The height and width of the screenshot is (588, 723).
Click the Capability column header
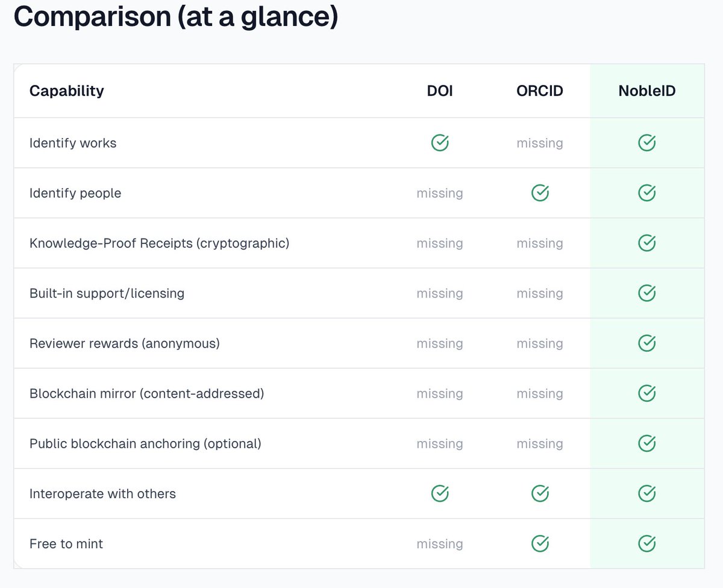coord(66,91)
